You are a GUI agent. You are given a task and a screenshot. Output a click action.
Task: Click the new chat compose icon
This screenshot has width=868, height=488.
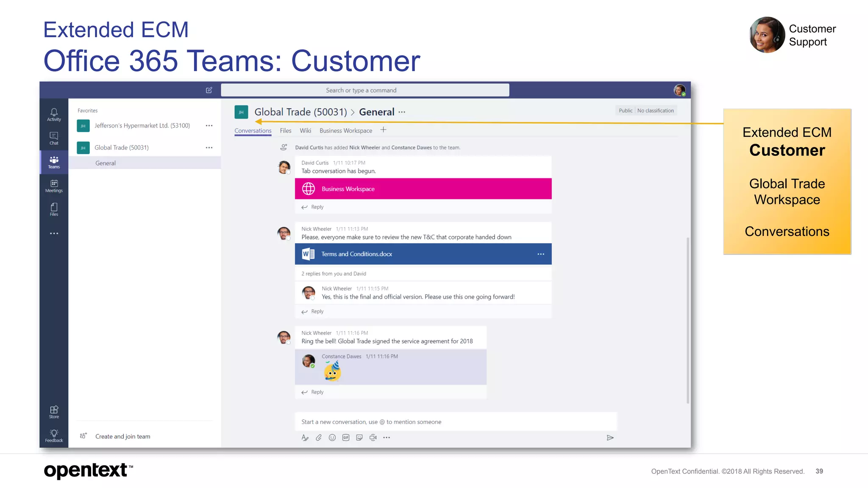[x=209, y=90]
